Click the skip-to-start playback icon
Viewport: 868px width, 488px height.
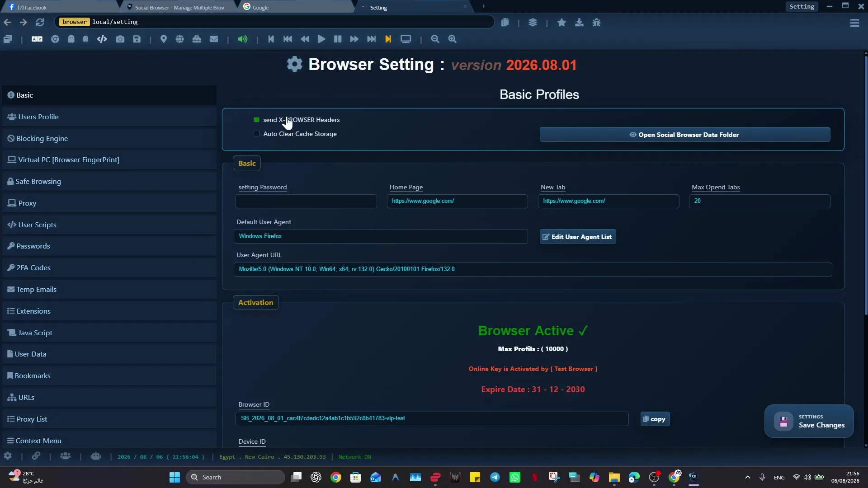[271, 39]
